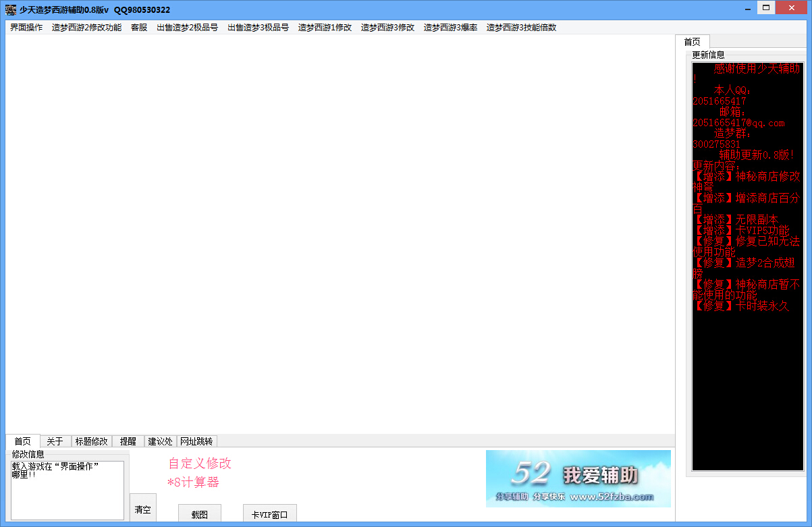The width and height of the screenshot is (812, 527).
Task: Click the 卡VIP窗口 button
Action: click(x=269, y=514)
